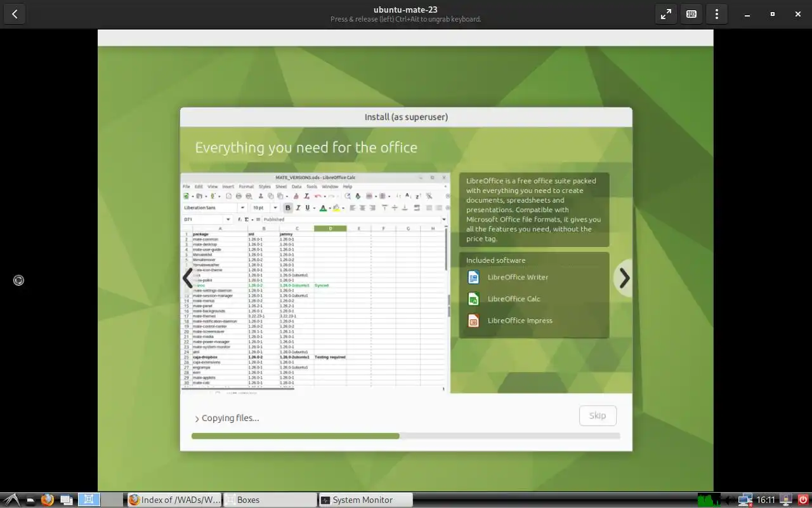Go back to the Boxes overview
The image size is (812, 508).
click(15, 14)
